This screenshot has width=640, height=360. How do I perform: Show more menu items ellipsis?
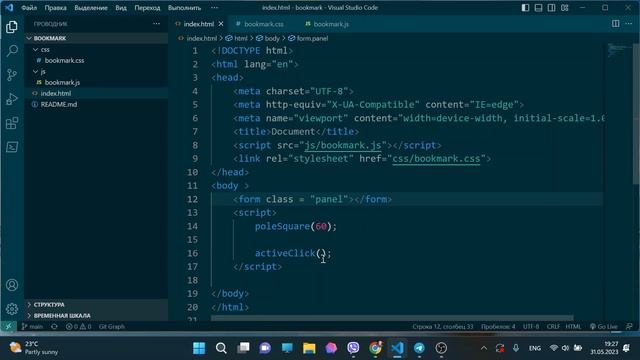(x=214, y=8)
